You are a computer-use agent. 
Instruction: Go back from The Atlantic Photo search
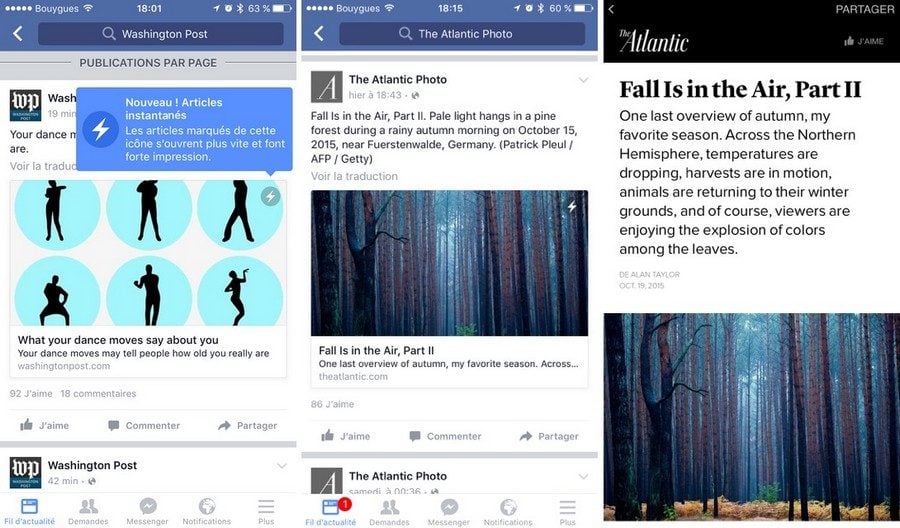(319, 34)
